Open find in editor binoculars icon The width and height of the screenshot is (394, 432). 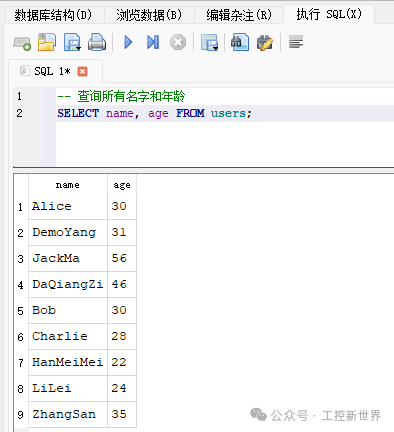click(x=240, y=42)
